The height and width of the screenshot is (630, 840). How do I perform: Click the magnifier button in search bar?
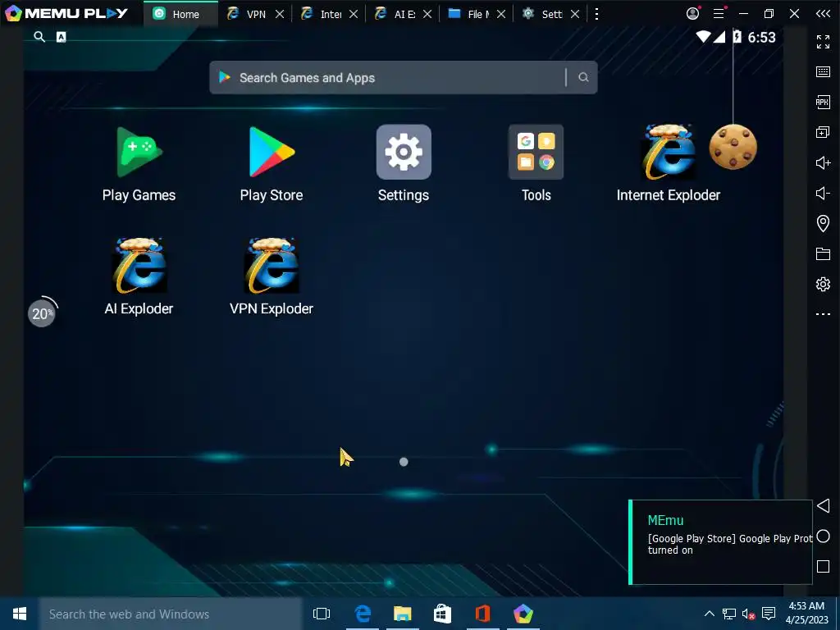[x=583, y=78]
